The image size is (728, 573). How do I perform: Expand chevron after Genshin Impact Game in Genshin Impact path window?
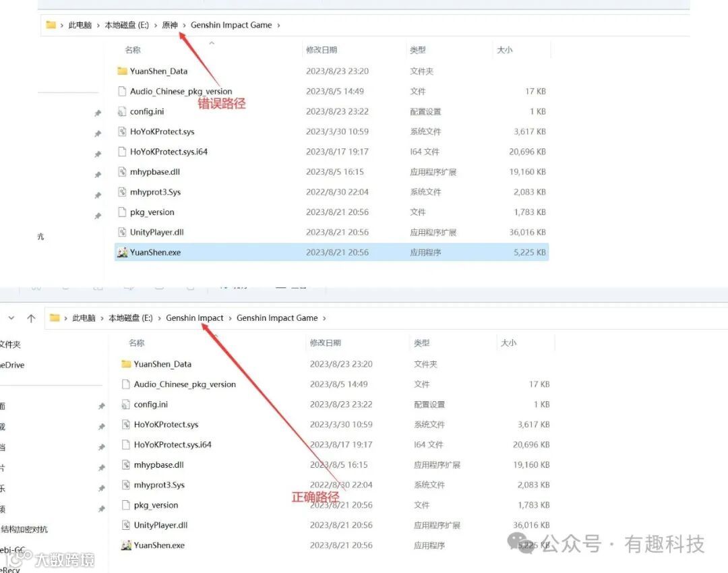[324, 318]
